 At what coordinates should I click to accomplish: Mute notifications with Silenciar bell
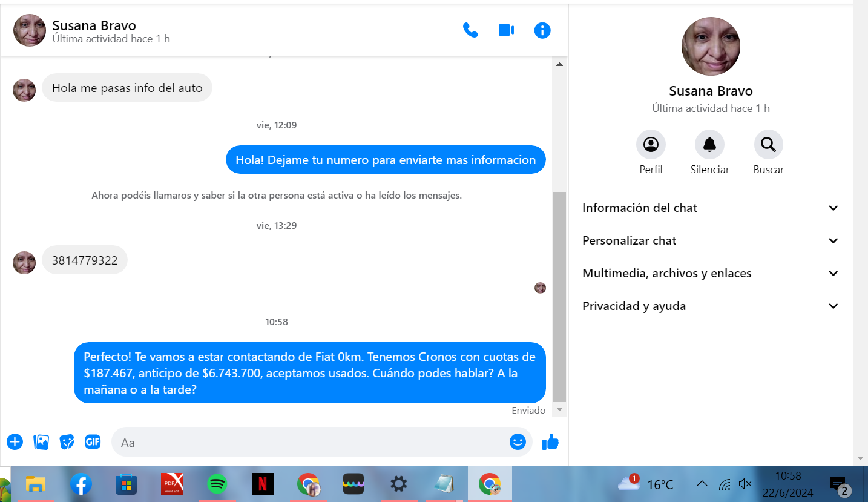709,145
